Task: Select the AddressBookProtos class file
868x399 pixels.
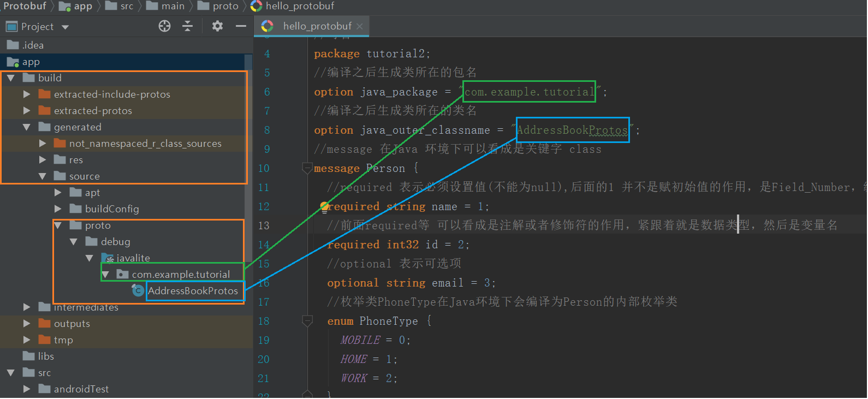Action: (193, 291)
